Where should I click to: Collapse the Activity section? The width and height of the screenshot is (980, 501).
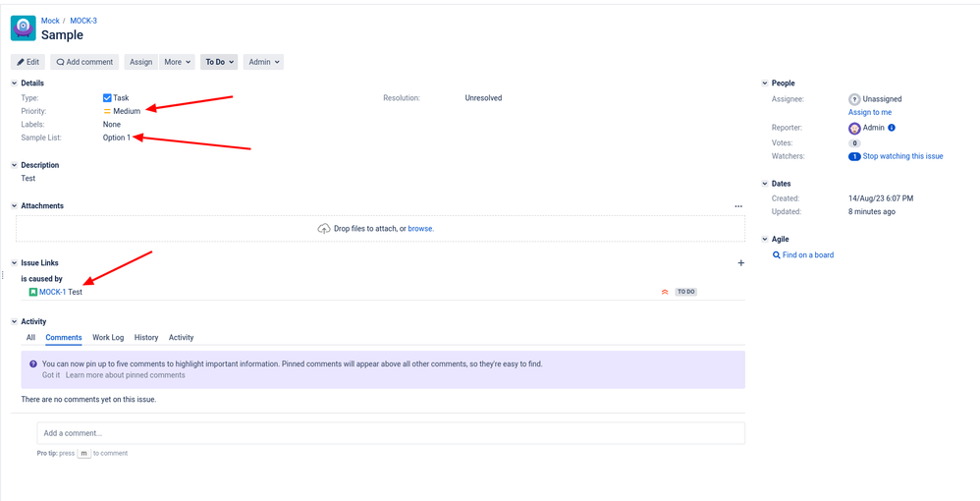click(x=15, y=321)
